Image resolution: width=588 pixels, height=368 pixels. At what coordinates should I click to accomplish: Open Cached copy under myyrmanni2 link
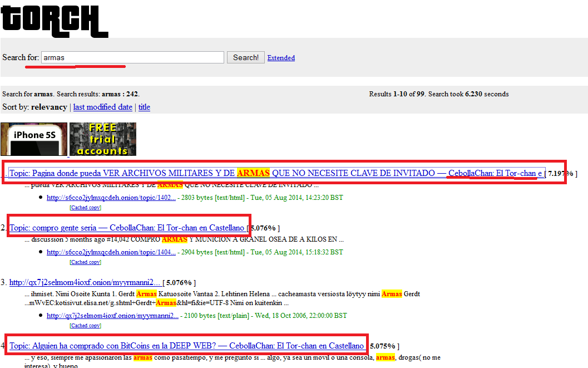(x=85, y=326)
